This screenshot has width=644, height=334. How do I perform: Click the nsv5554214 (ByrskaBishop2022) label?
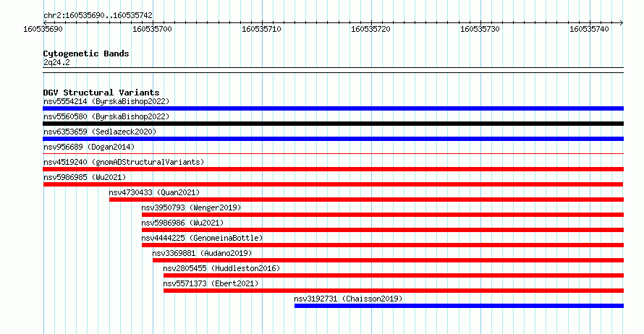click(106, 101)
